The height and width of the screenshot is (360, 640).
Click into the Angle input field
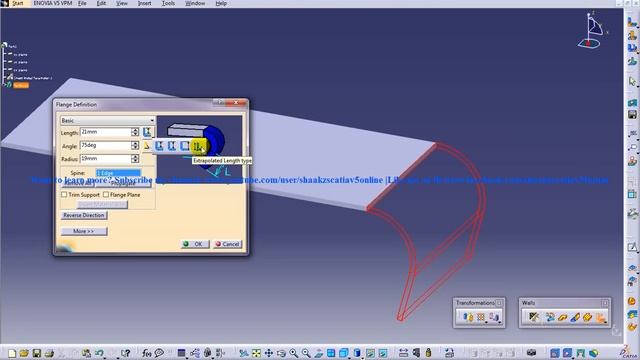click(106, 145)
